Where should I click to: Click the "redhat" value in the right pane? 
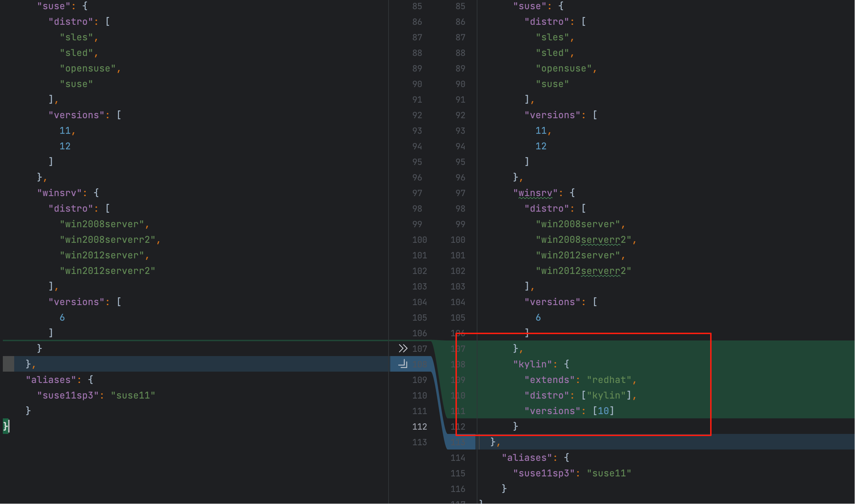[x=609, y=380]
